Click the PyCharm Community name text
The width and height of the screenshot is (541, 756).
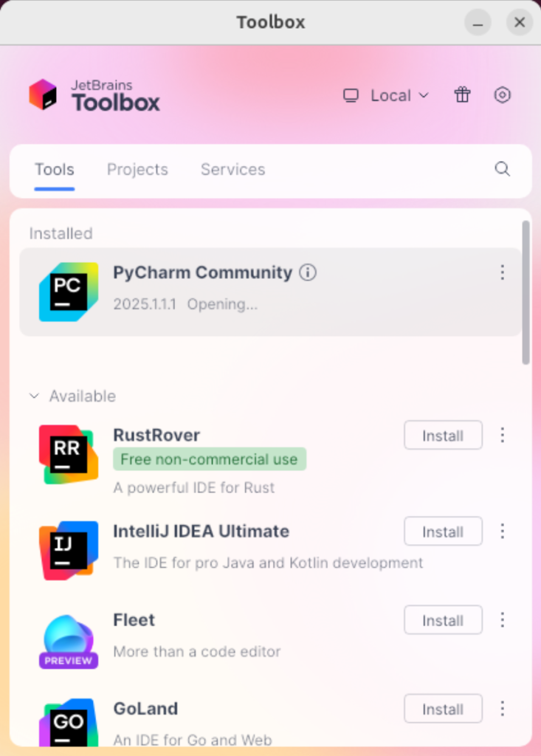[x=202, y=272]
